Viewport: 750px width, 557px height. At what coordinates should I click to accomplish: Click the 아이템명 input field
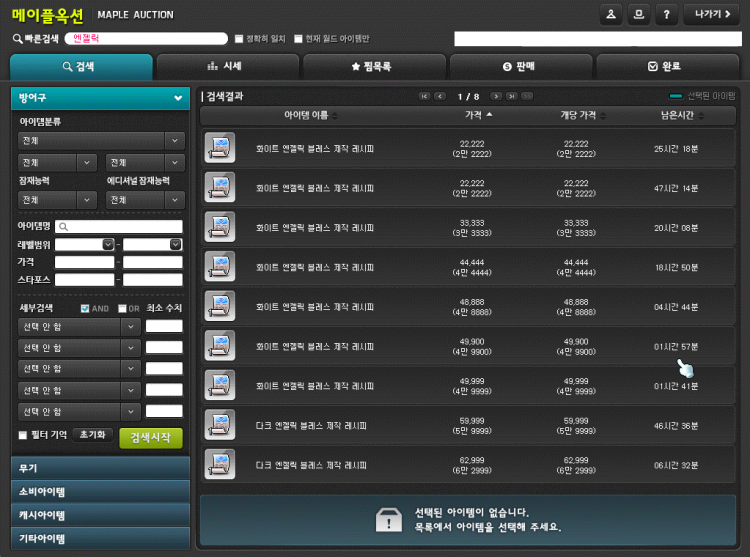119,227
